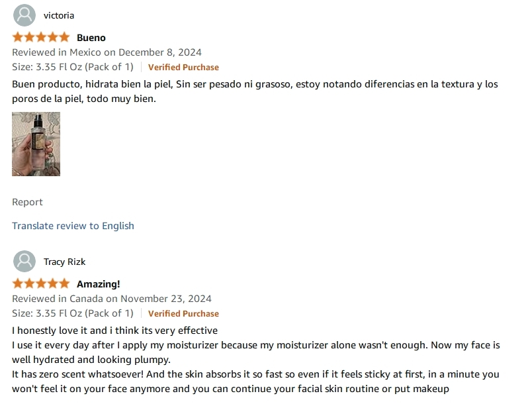Open the Bueno review title

click(91, 38)
